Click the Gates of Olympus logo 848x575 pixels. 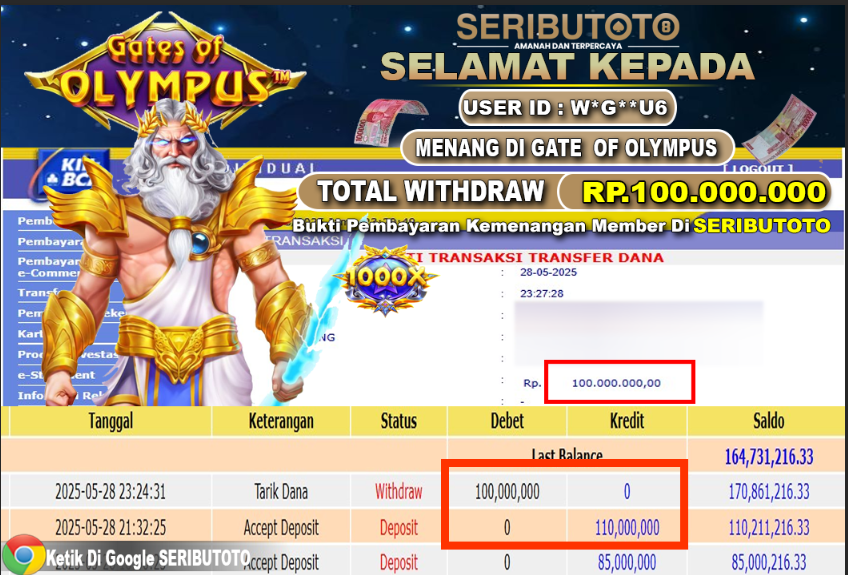[x=165, y=70]
